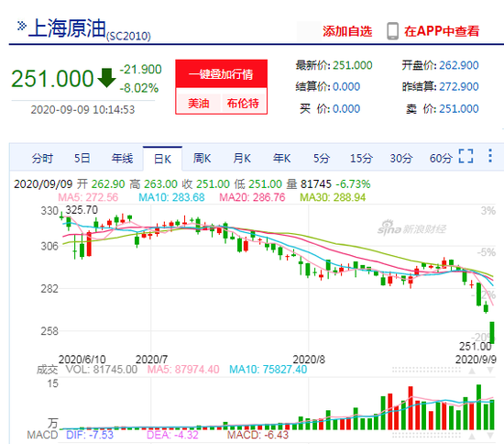This screenshot has height=444, width=504.
Task: Switch to the 分时 chart tab
Action: 42,159
